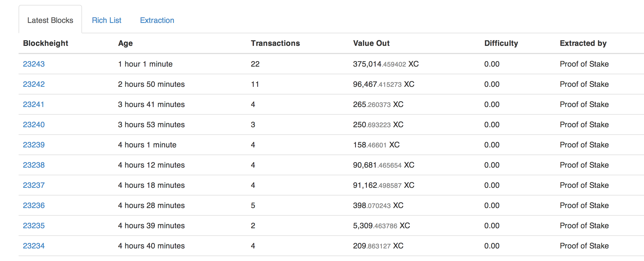This screenshot has width=644, height=261.
Task: Click the Difficulty column header
Action: [x=501, y=43]
